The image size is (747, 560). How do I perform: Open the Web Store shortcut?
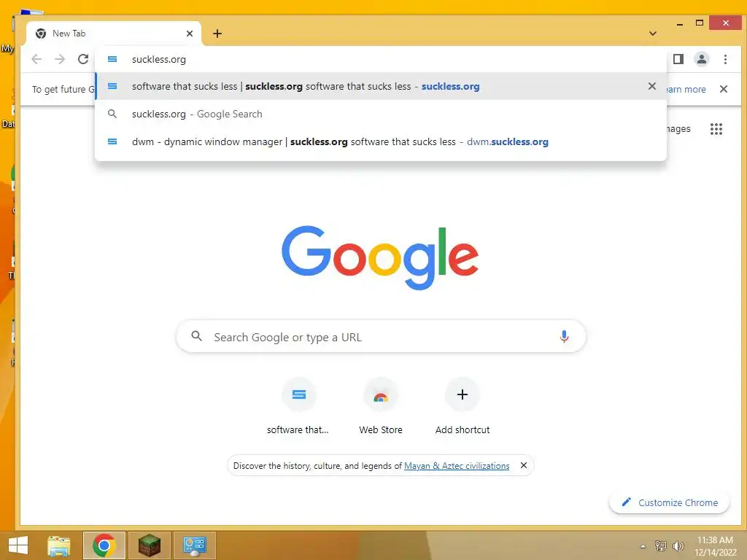[x=381, y=405]
